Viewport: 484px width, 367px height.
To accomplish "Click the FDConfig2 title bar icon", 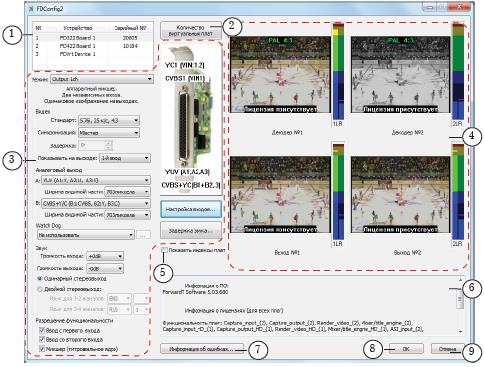I will tap(32, 9).
